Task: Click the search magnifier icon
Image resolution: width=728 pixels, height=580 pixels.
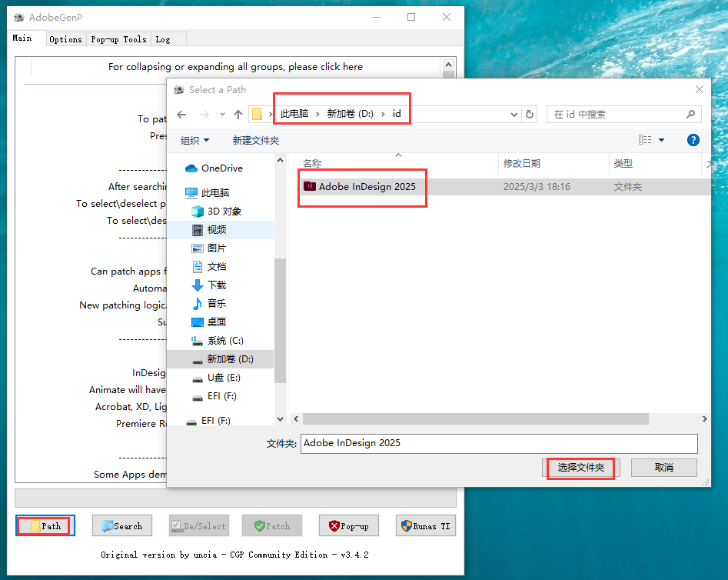Action: click(x=691, y=115)
